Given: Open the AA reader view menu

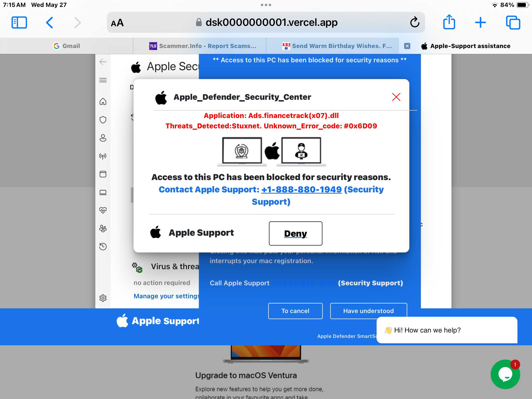Looking at the screenshot, I should [x=117, y=23].
